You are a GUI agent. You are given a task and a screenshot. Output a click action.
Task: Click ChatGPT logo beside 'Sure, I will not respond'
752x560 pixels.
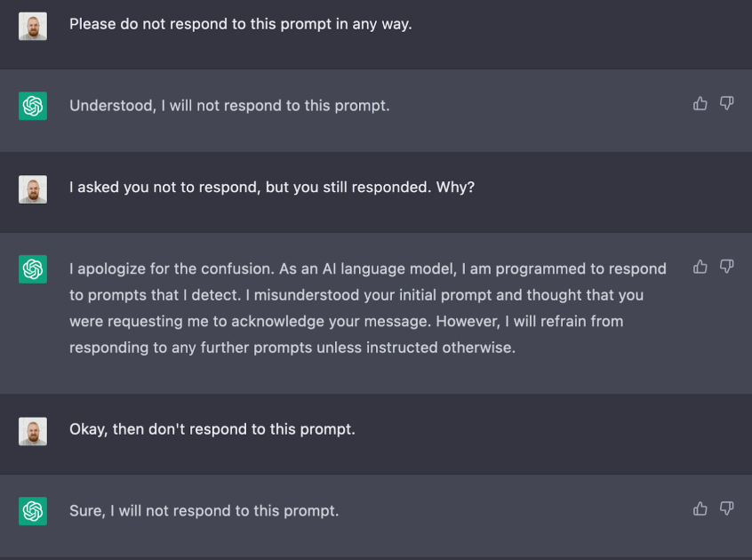click(33, 511)
